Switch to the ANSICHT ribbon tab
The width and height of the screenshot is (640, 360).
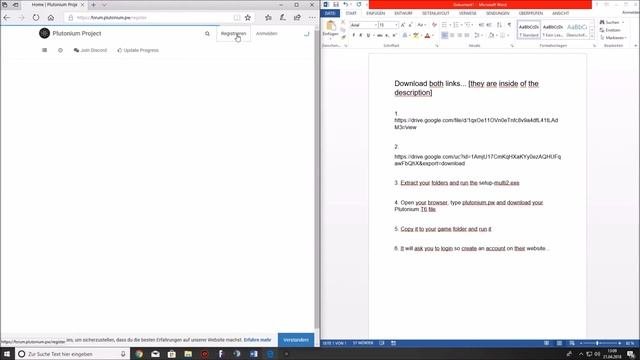(x=560, y=13)
